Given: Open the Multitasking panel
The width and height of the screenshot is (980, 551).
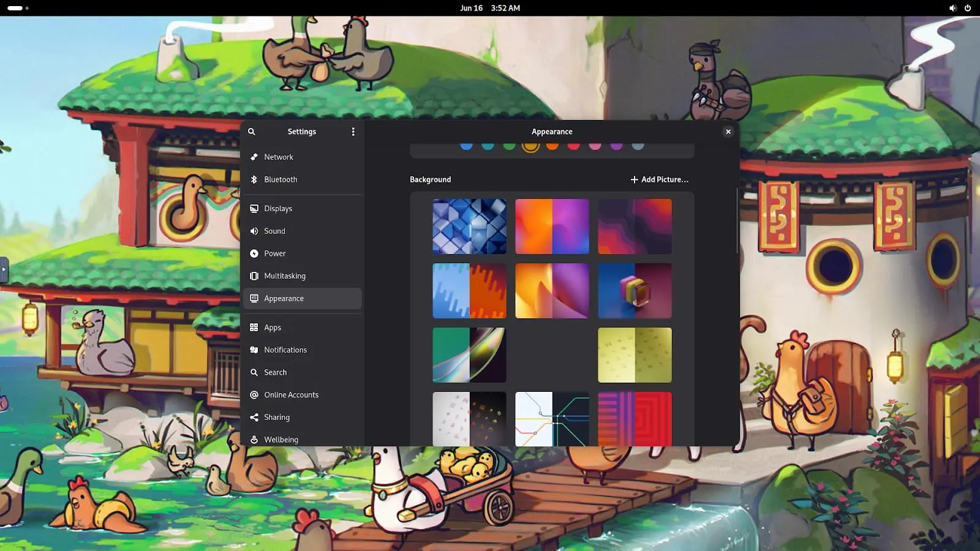Looking at the screenshot, I should [303, 276].
